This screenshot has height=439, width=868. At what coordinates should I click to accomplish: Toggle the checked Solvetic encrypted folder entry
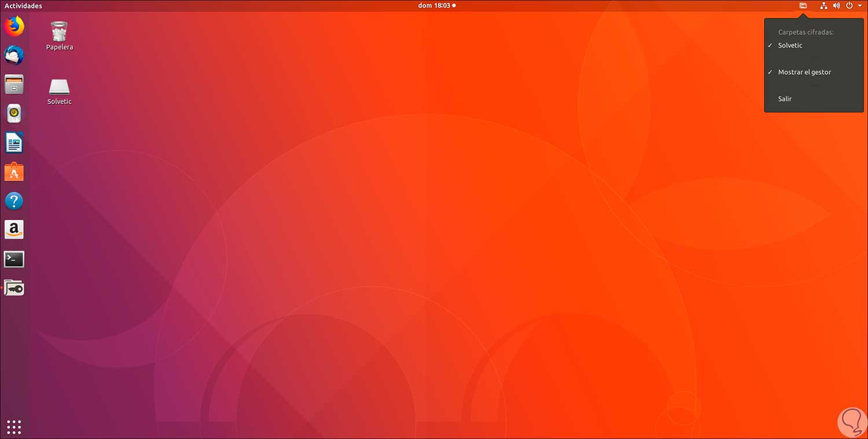(x=814, y=45)
